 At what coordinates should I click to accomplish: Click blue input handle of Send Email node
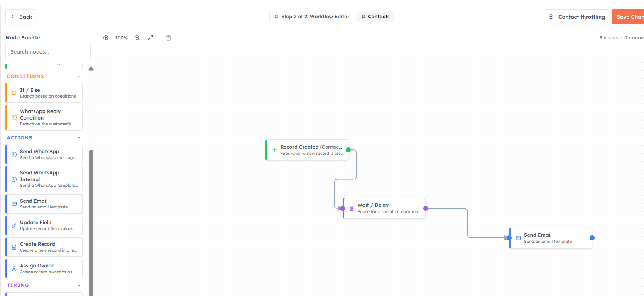509,238
